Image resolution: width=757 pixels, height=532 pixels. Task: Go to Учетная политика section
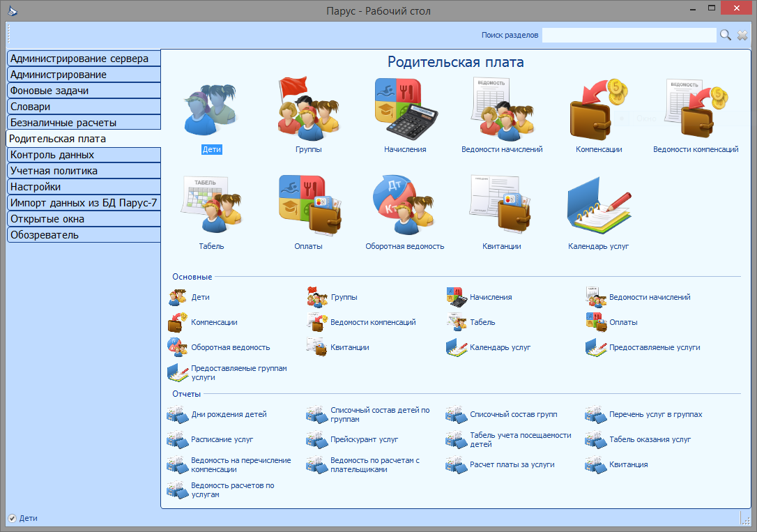point(84,170)
